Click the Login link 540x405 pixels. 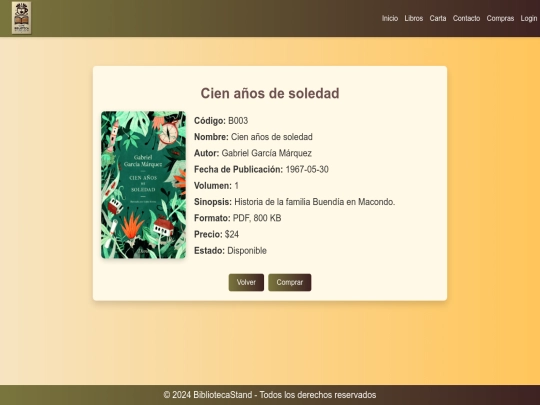(x=529, y=18)
